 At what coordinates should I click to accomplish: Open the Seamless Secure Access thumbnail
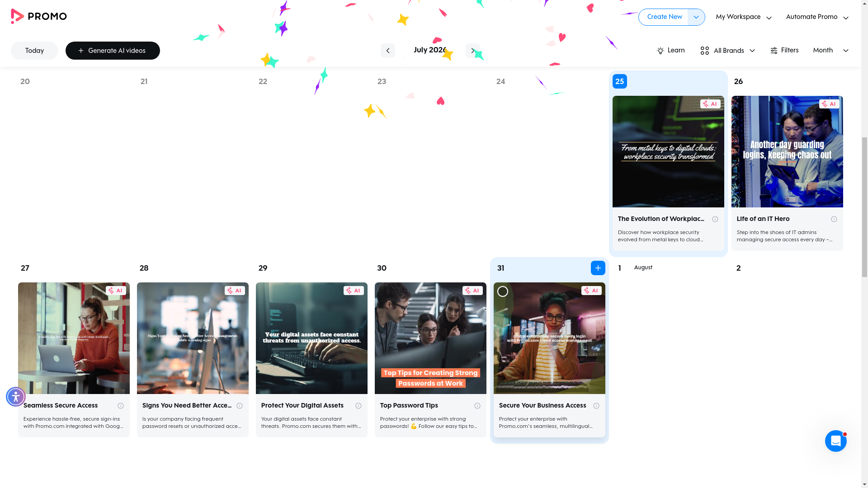click(74, 338)
